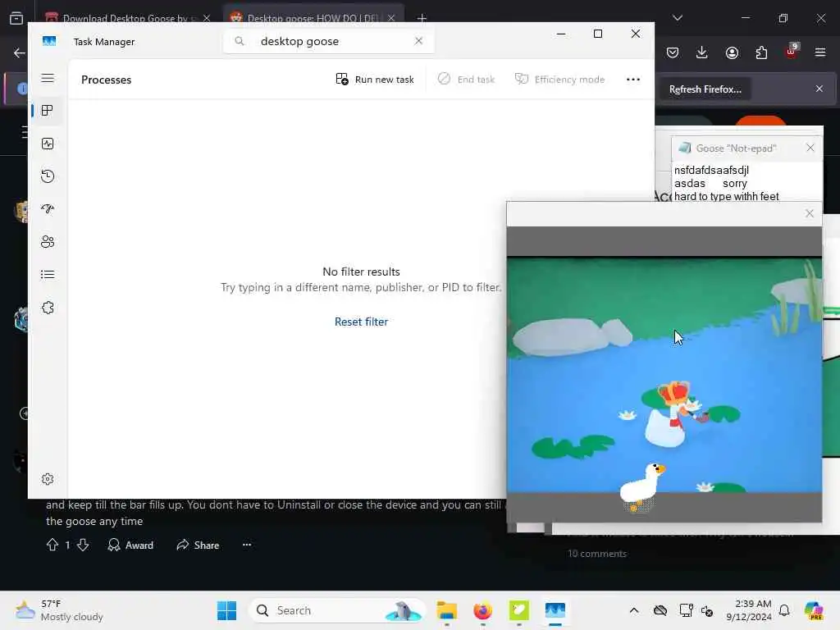Close the Goose Not-epad window

(x=810, y=148)
